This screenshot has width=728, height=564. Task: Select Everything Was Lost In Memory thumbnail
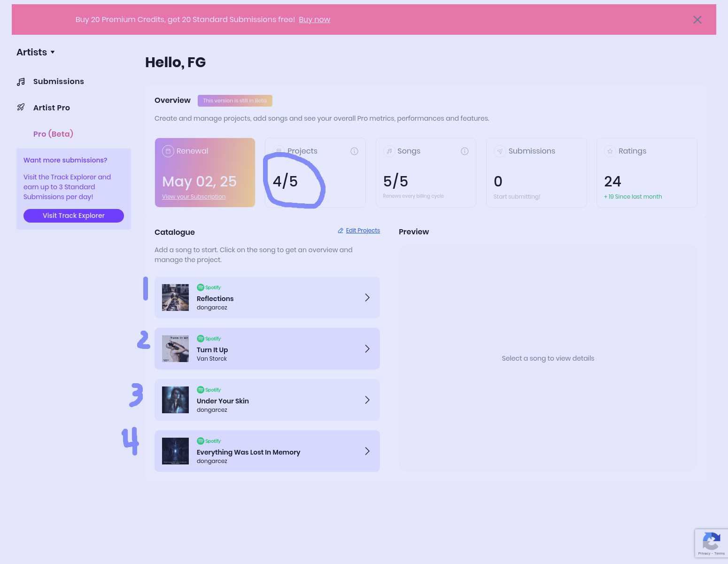tap(175, 451)
